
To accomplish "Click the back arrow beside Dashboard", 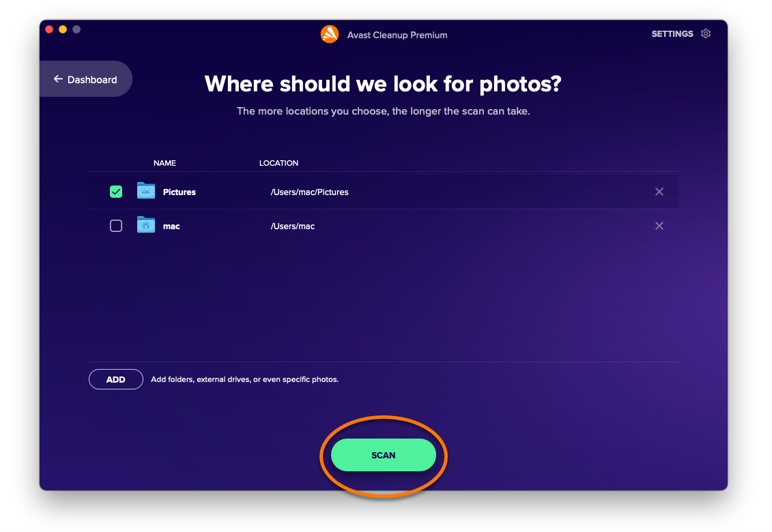I will [58, 78].
